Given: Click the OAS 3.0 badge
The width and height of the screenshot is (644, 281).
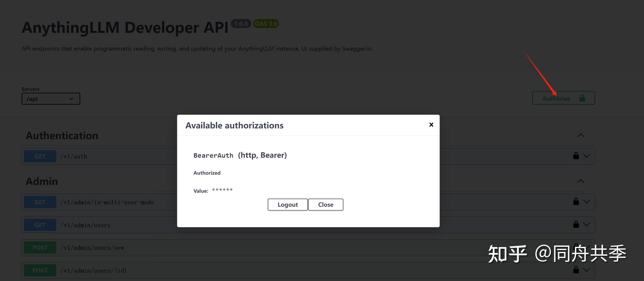Looking at the screenshot, I should tap(266, 24).
